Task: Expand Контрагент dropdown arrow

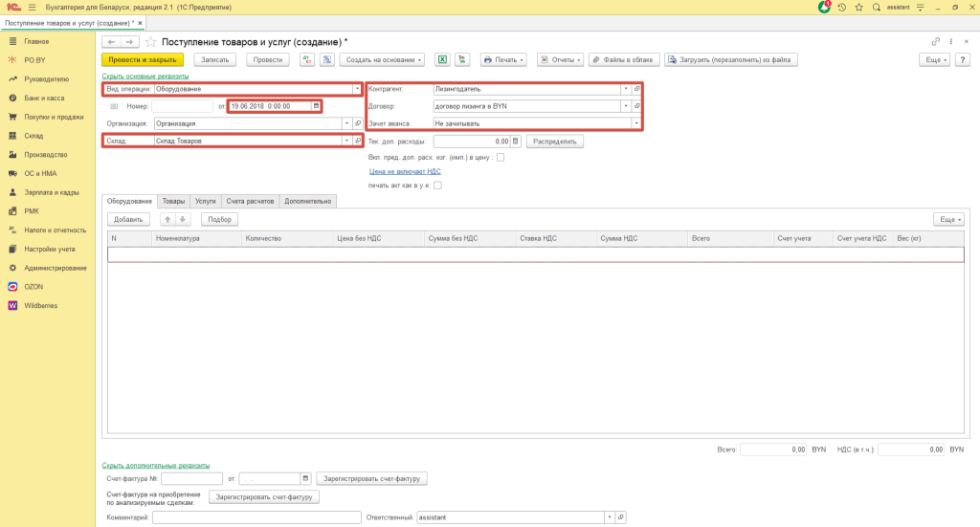Action: click(626, 89)
